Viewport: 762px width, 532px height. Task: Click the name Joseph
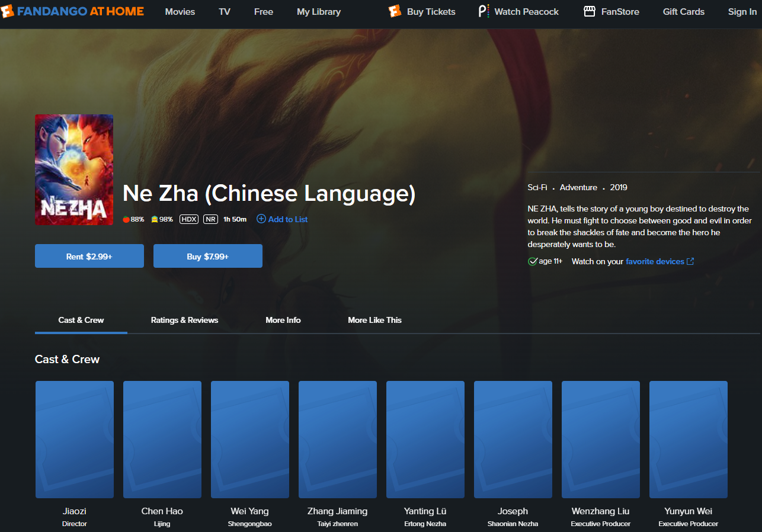click(513, 511)
